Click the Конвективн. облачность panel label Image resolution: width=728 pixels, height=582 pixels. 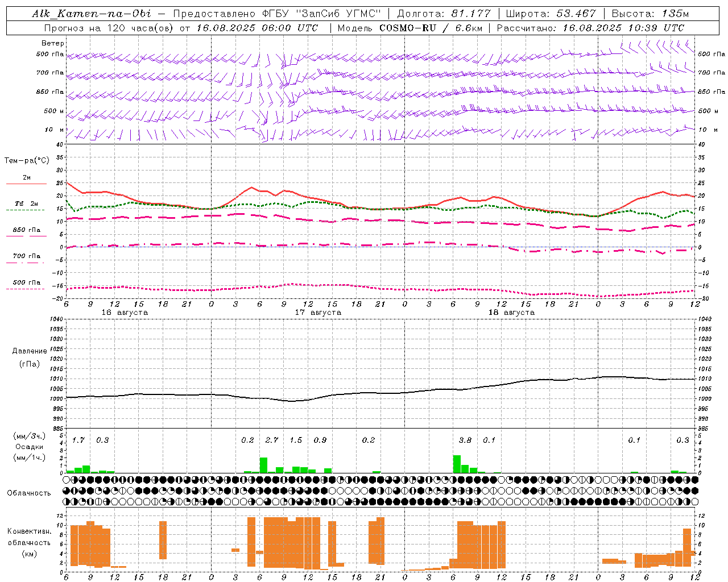click(29, 542)
